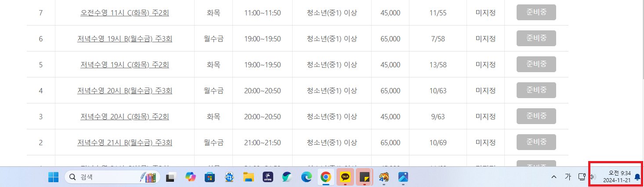This screenshot has width=644, height=187.
Task: Open the volume speaker tray icon
Action: pyautogui.click(x=592, y=177)
